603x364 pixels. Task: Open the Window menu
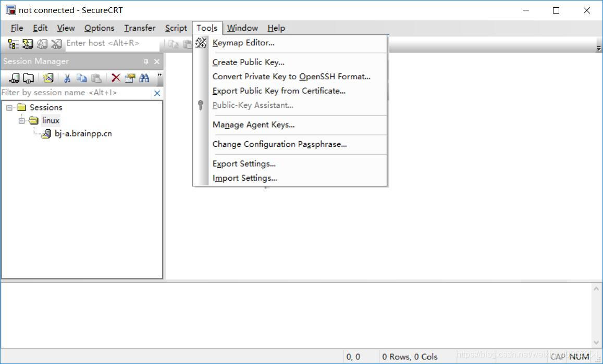tap(242, 28)
